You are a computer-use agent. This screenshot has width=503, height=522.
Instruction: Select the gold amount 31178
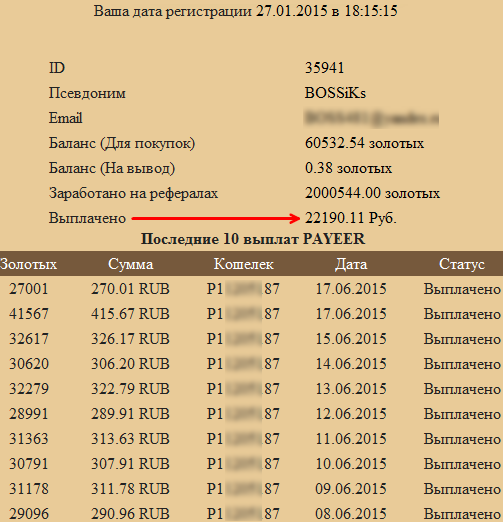29,489
